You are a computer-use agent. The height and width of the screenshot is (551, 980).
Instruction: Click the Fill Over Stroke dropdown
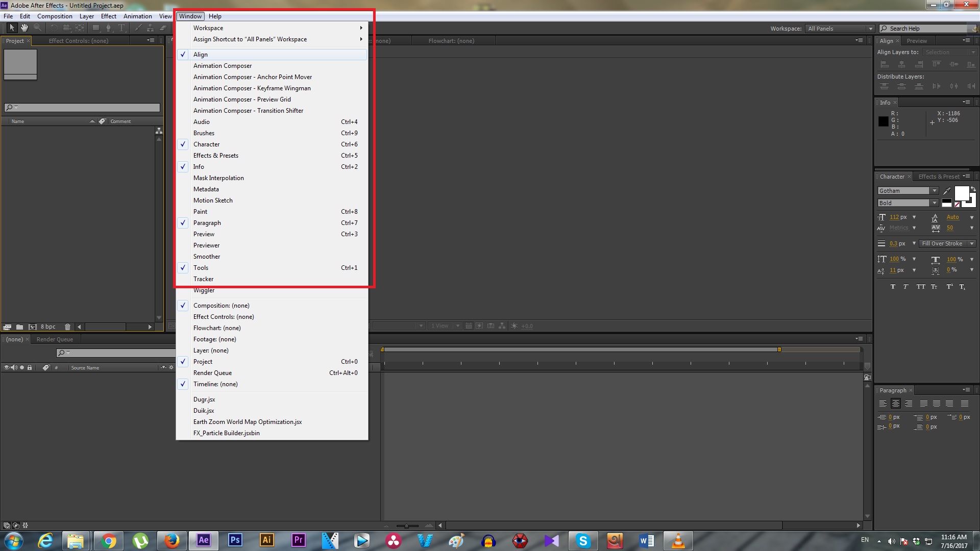946,243
